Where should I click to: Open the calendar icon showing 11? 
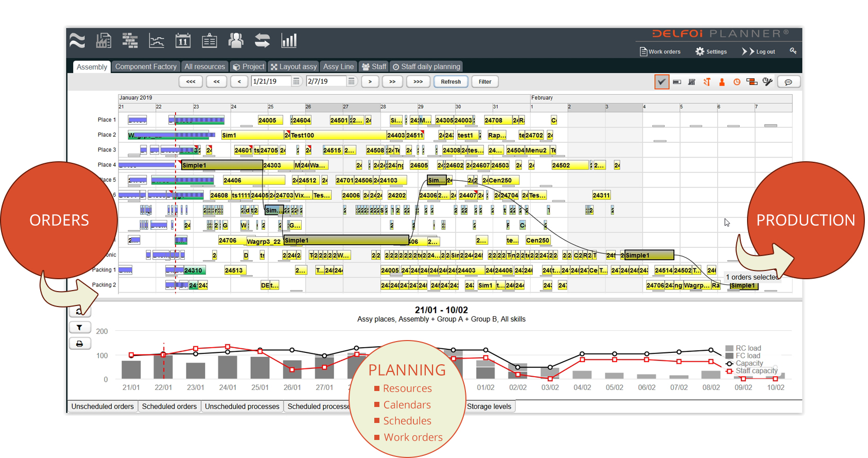pos(183,41)
